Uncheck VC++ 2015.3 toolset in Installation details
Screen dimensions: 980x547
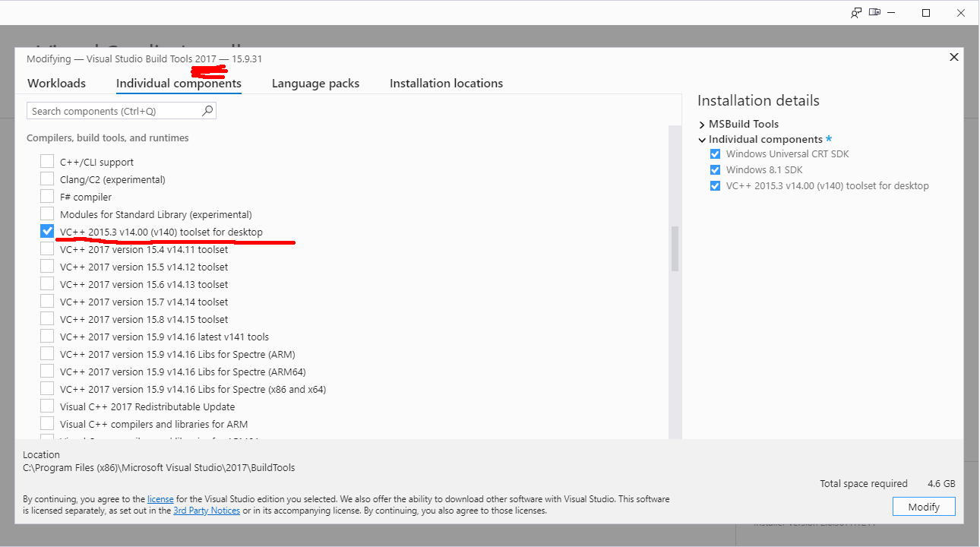(715, 186)
